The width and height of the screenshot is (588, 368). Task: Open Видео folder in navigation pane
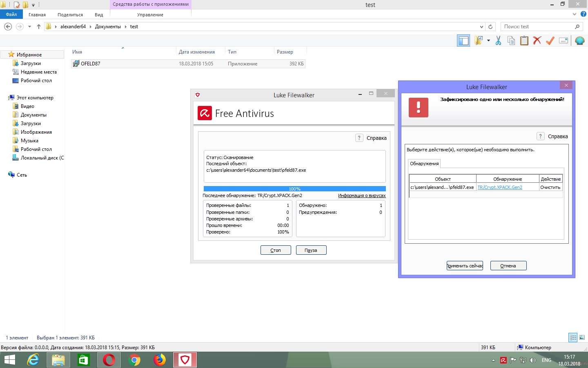pyautogui.click(x=27, y=106)
